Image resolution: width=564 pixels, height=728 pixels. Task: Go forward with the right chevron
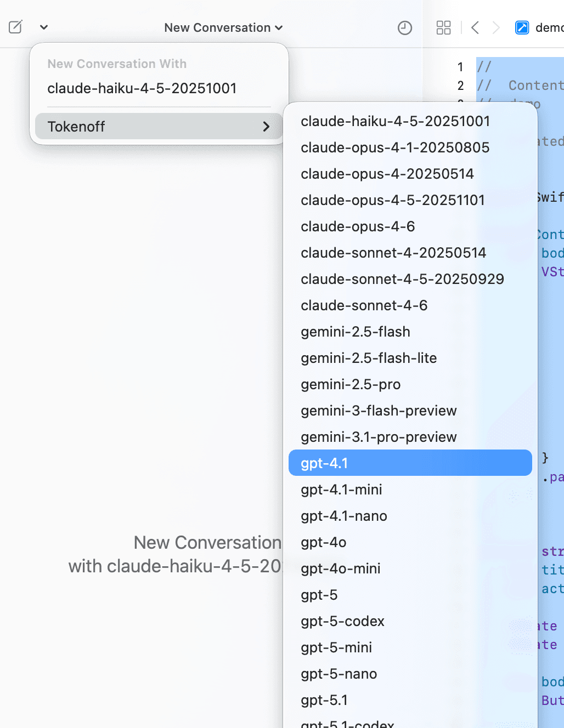click(496, 28)
